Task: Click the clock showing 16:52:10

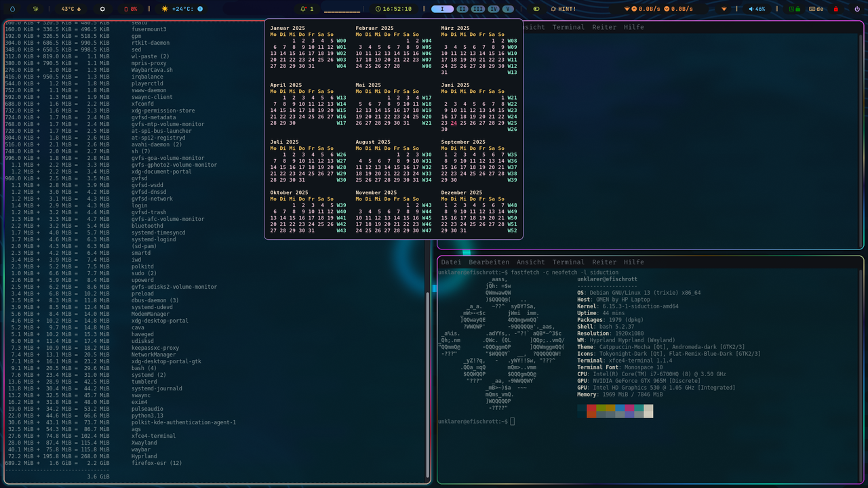Action: tap(393, 9)
